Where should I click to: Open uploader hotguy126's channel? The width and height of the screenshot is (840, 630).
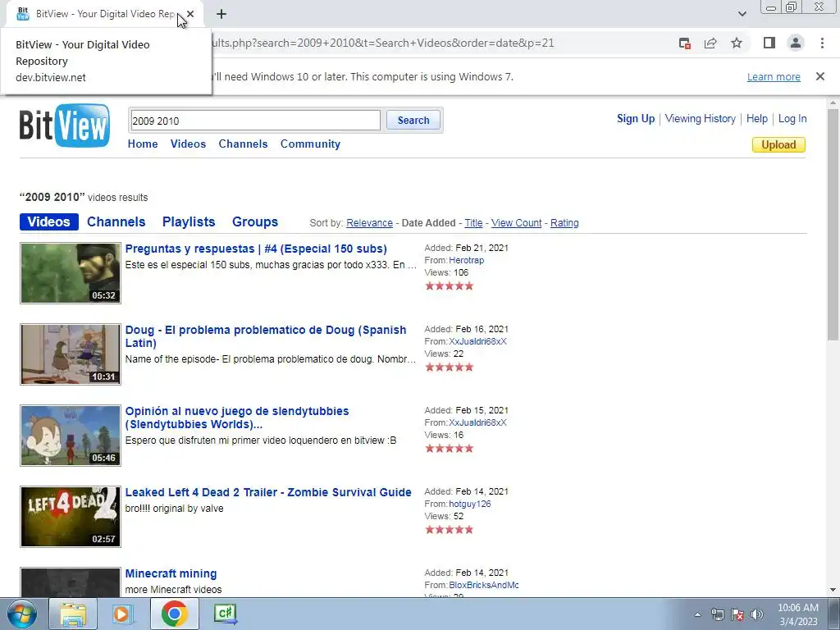(469, 504)
